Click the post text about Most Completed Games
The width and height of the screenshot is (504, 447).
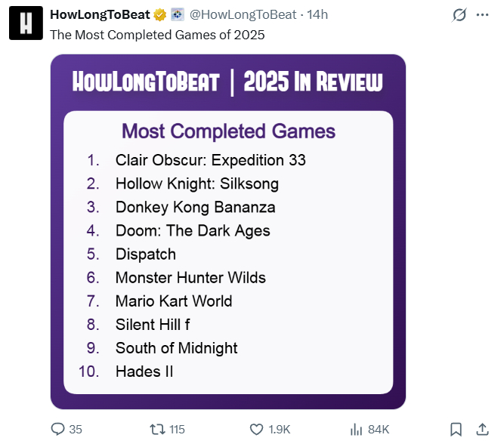click(x=157, y=35)
